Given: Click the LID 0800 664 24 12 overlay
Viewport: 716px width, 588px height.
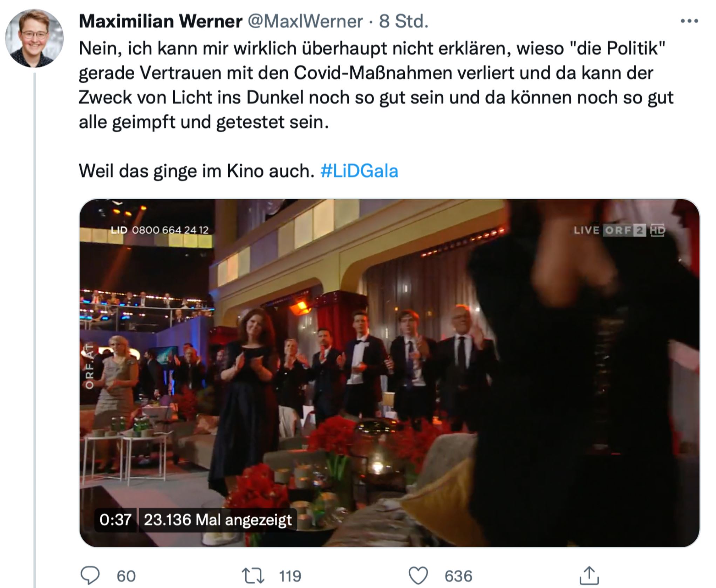Looking at the screenshot, I should [x=160, y=230].
